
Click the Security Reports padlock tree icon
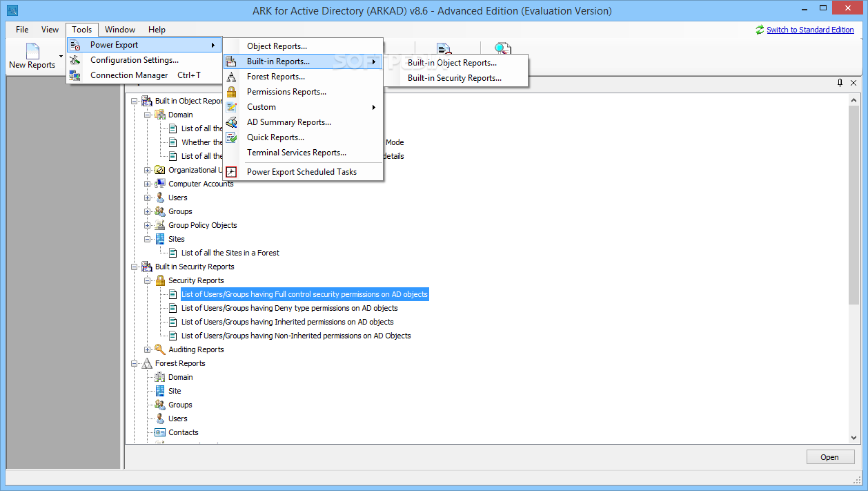click(160, 280)
